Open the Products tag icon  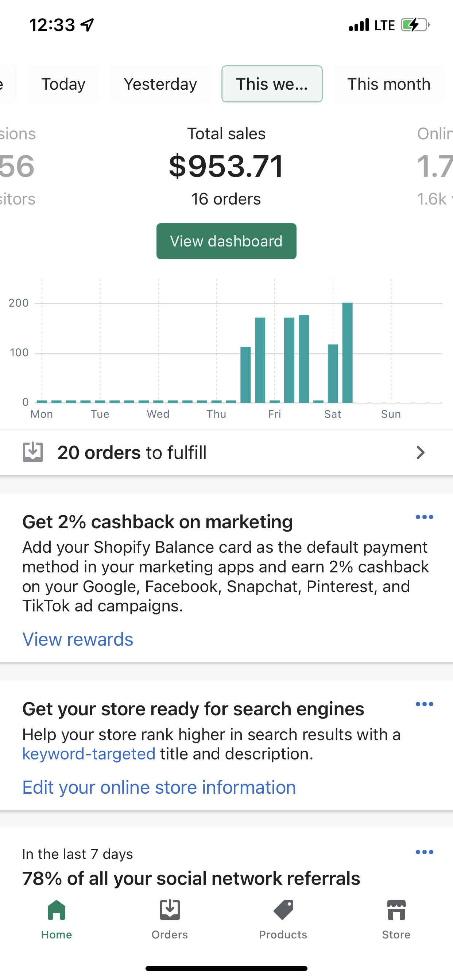tap(283, 910)
